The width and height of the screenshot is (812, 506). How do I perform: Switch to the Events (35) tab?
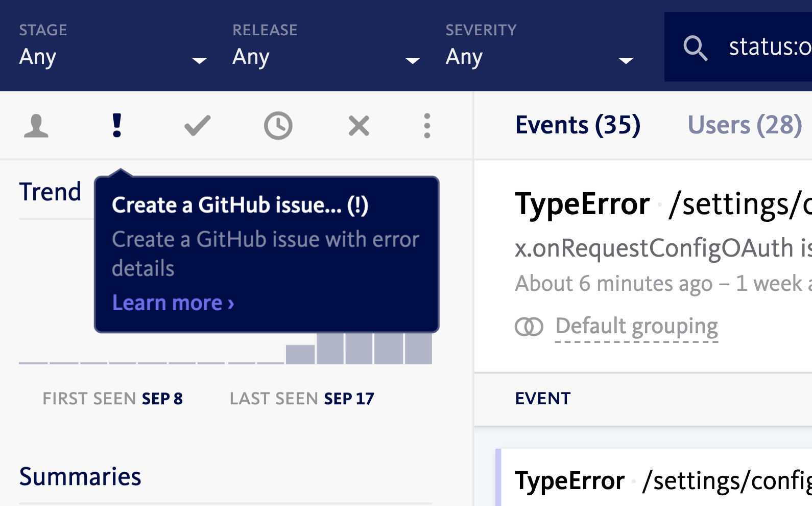tap(578, 125)
